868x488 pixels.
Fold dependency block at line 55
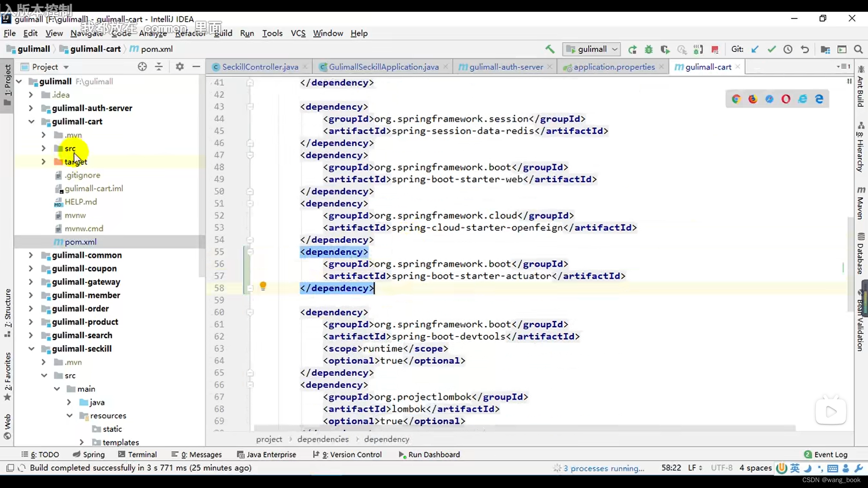250,252
